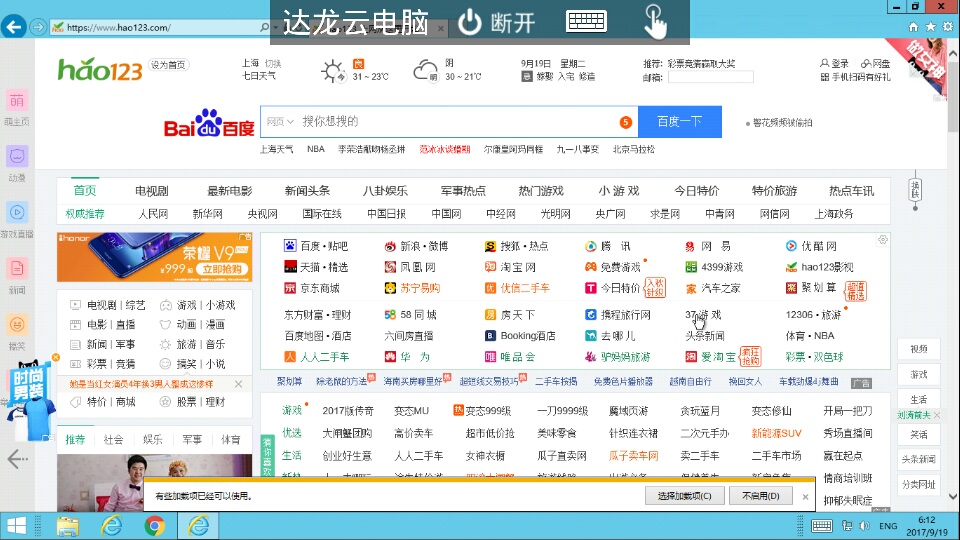Image resolution: width=960 pixels, height=540 pixels.
Task: Open the taskbar on-screen keyboard icon
Action: [x=822, y=526]
